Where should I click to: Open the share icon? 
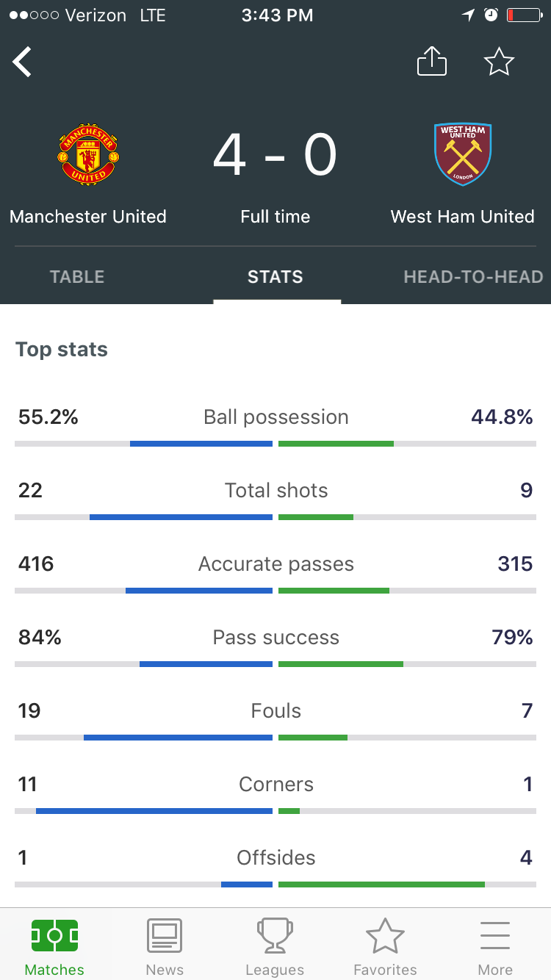pos(432,61)
